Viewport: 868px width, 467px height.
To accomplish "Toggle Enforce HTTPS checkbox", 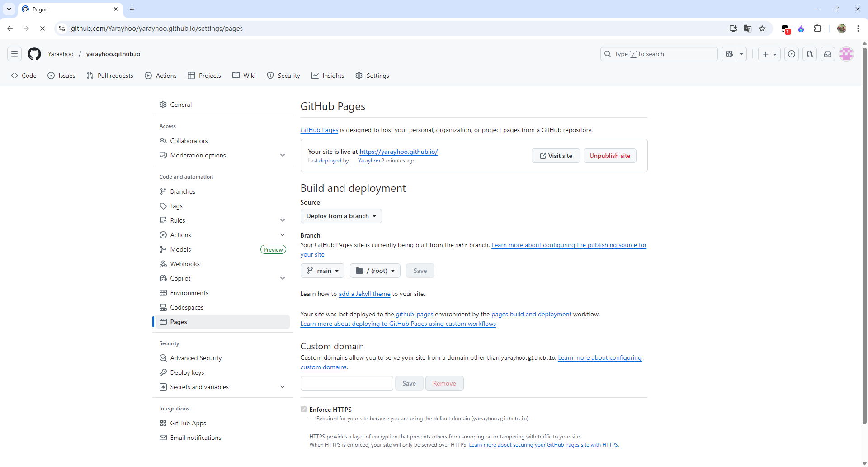I will click(x=303, y=410).
